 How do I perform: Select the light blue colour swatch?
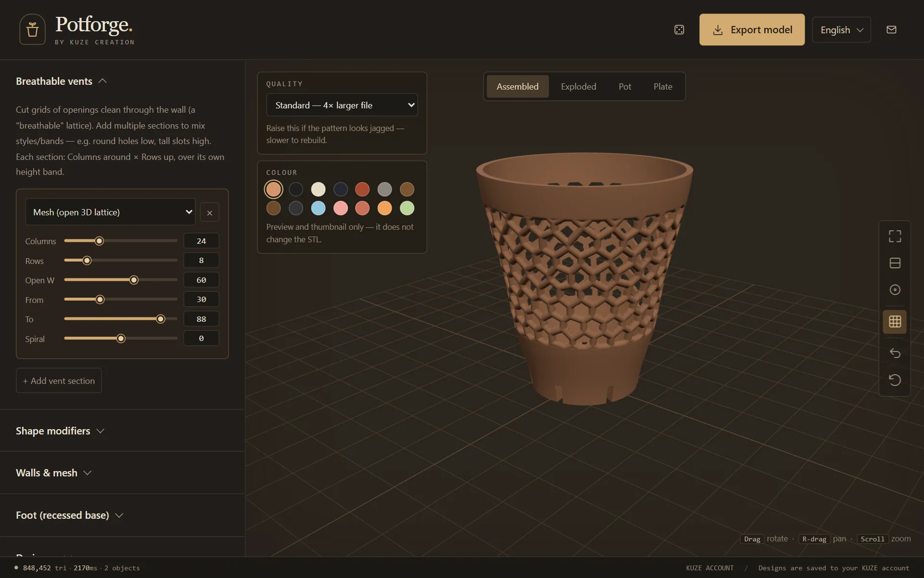[x=318, y=208]
